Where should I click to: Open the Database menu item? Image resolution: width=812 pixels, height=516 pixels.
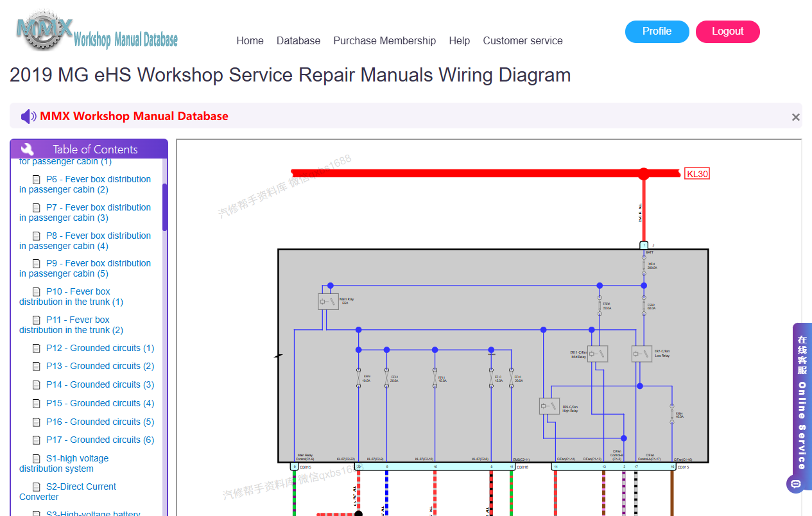(x=298, y=40)
